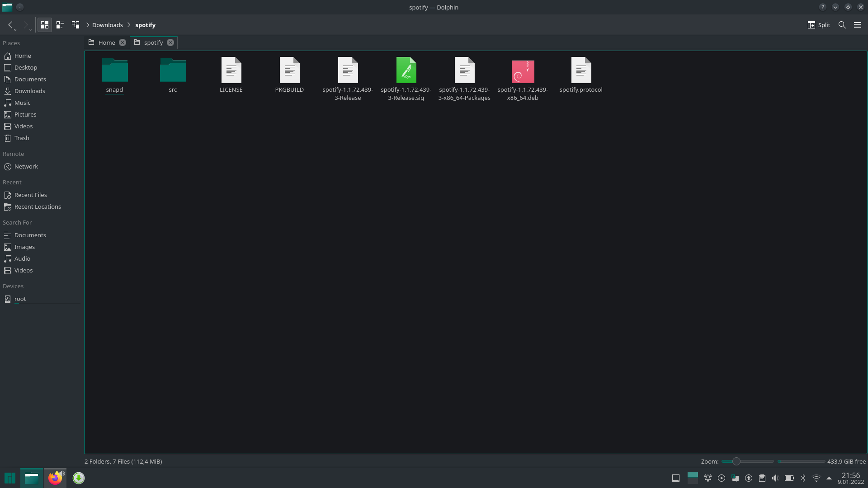Viewport: 868px width, 488px height.
Task: Show hidden system tray icons
Action: click(829, 478)
